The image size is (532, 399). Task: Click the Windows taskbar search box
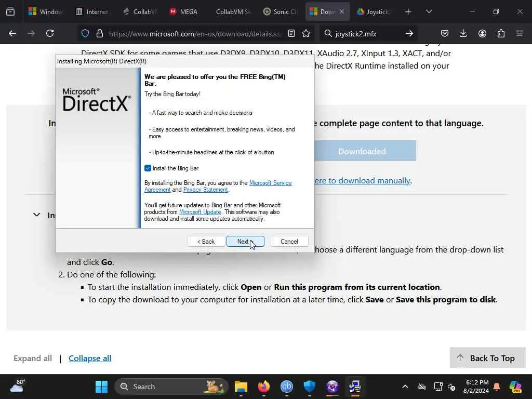pos(171,387)
